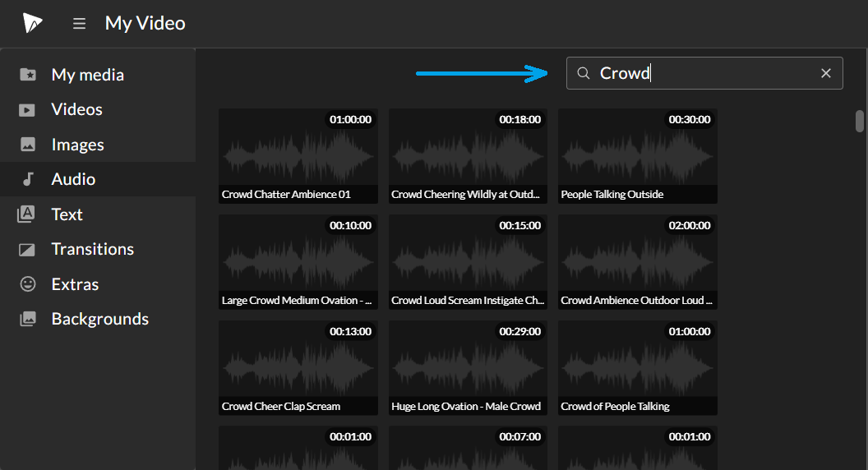Open the Text section
This screenshot has width=868, height=470.
click(x=98, y=214)
